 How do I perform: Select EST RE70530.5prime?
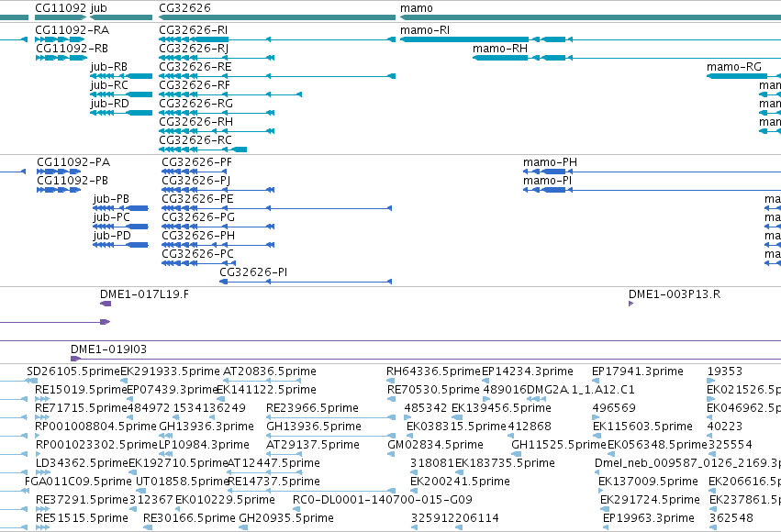tap(433, 390)
